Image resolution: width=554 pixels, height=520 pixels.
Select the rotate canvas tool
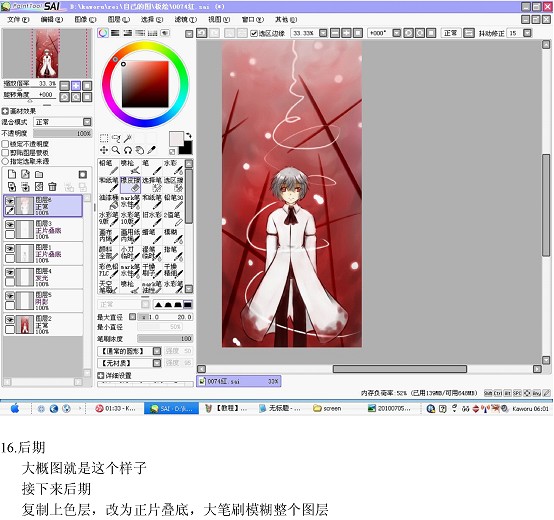(x=128, y=150)
